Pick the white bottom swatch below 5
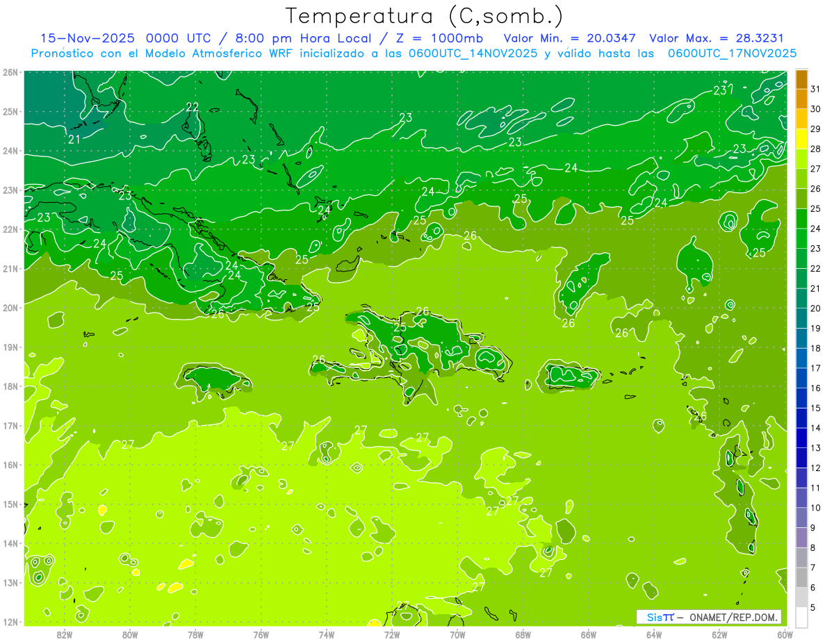 click(x=802, y=617)
